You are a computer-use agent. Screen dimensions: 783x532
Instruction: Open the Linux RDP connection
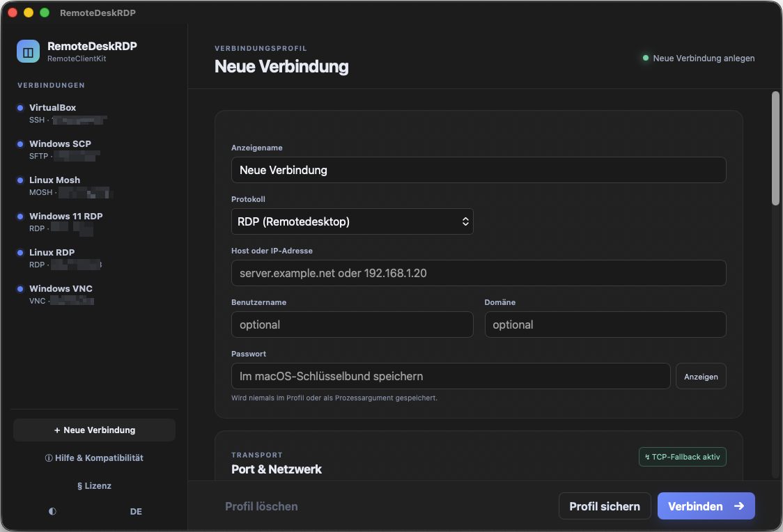point(94,258)
